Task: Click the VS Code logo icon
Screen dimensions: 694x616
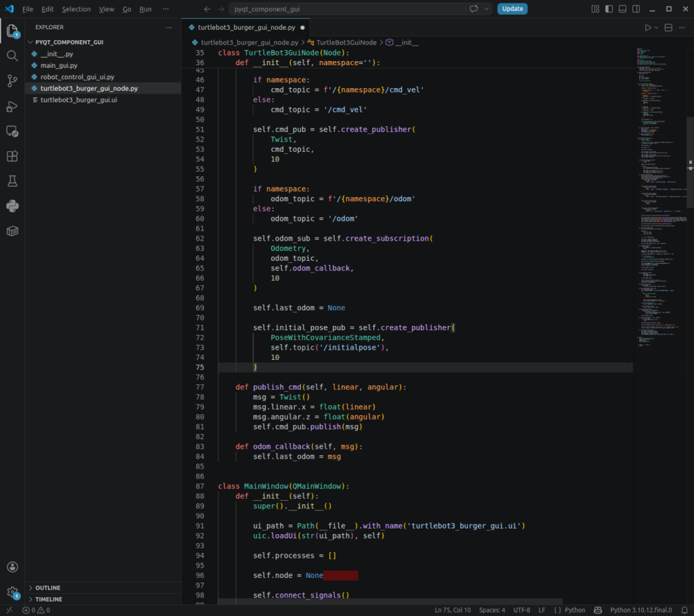Action: click(9, 9)
